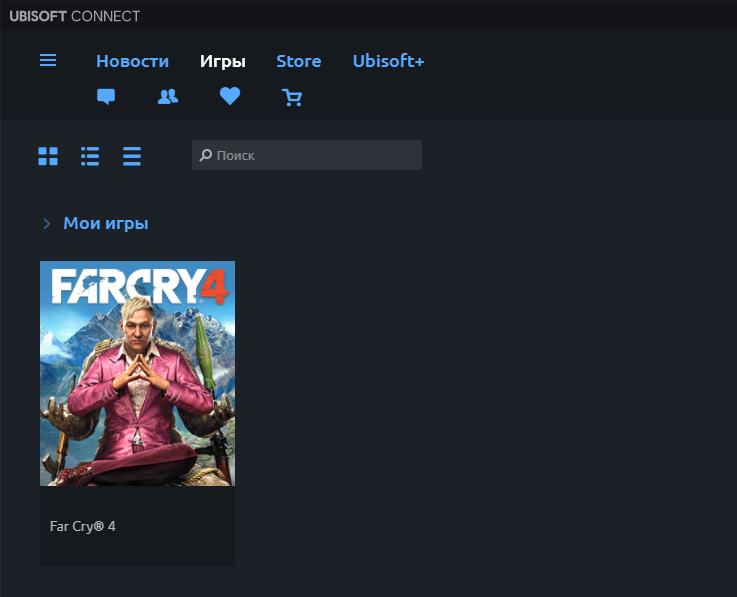Click the Мои игры section heading
The height and width of the screenshot is (597, 737).
point(106,224)
